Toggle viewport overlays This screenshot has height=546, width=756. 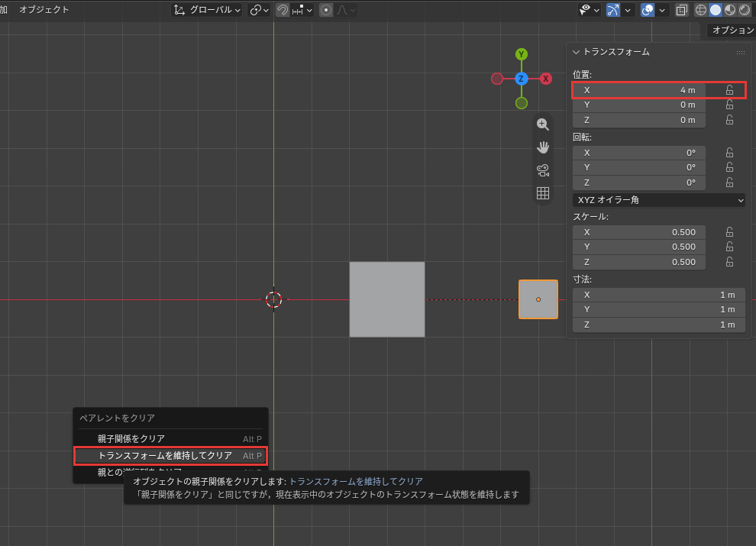[x=648, y=10]
